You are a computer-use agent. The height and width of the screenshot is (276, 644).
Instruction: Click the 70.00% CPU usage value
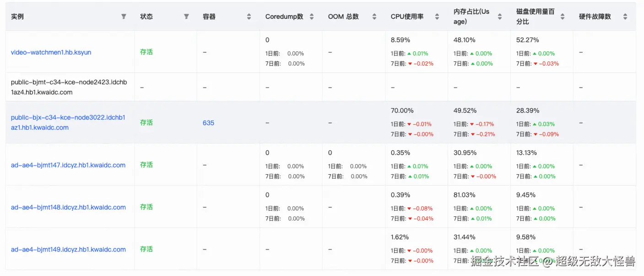pyautogui.click(x=402, y=110)
